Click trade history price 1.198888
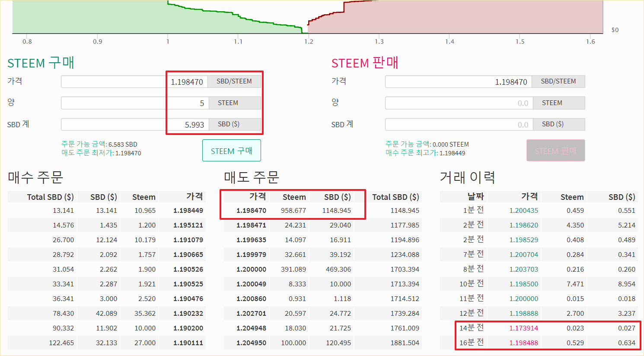This screenshot has width=644, height=356. (x=523, y=314)
